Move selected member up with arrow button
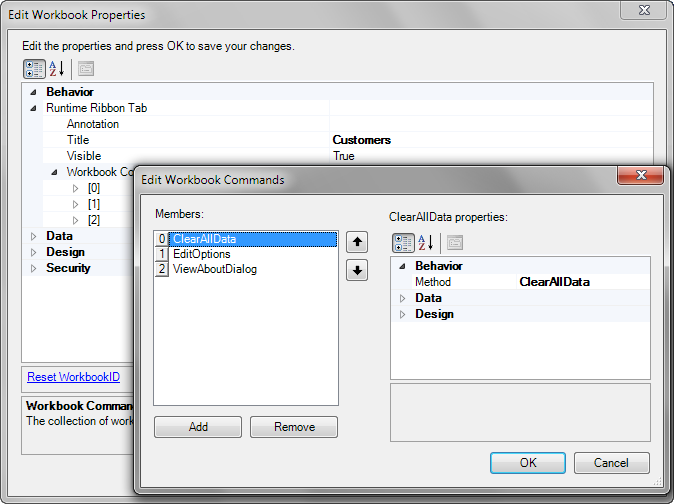674x504 pixels. [x=357, y=242]
